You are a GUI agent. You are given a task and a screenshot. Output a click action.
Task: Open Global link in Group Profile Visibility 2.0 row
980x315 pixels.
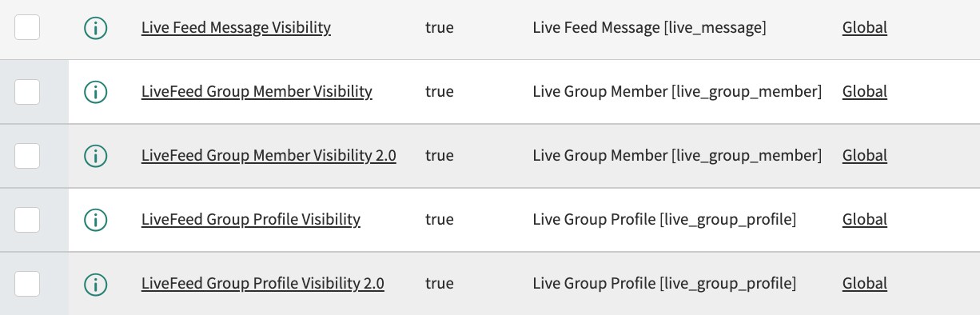tap(865, 283)
